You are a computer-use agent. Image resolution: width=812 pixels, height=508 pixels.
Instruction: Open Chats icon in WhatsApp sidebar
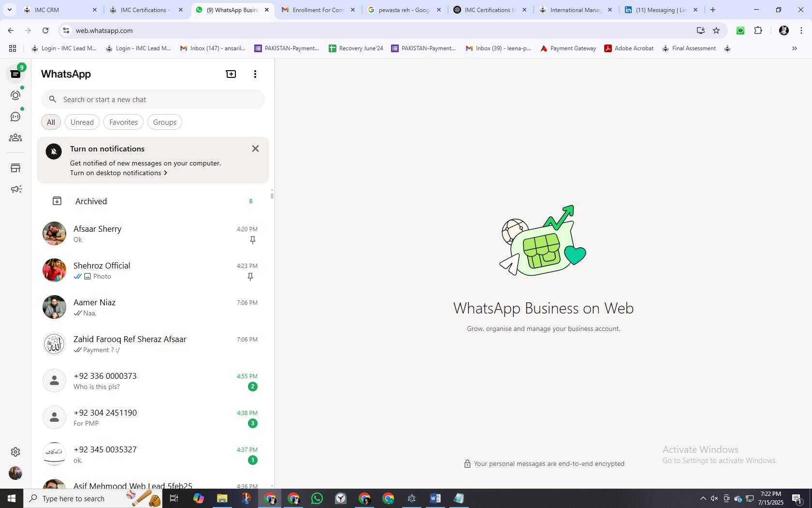pos(15,74)
